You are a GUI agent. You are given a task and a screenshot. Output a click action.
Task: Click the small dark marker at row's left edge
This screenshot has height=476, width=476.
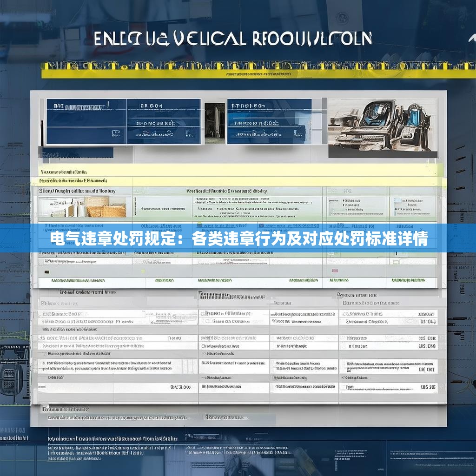(x=46, y=271)
